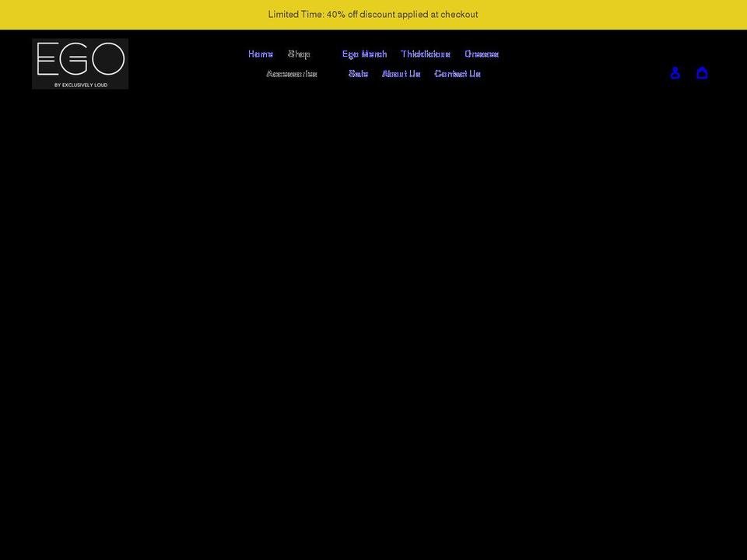Screen dimensions: 747x560
Task: Select Contact Us from the navigation menu
Action: [457, 73]
